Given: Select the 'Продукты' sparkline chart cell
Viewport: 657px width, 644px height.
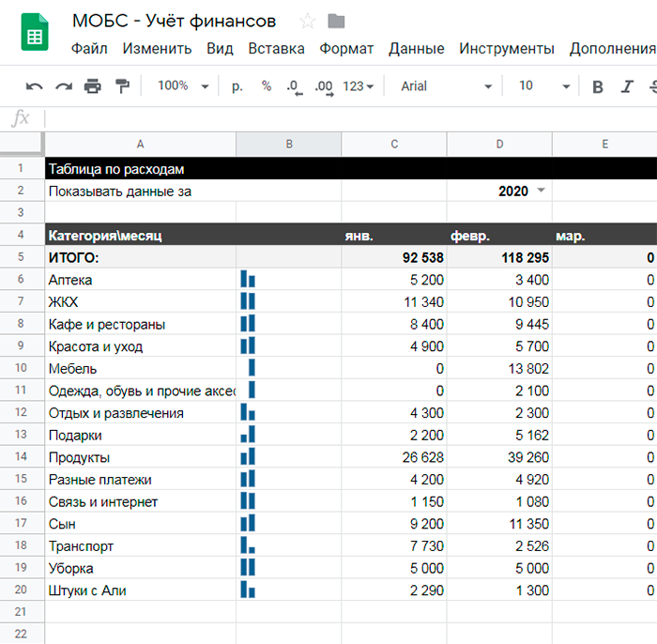Looking at the screenshot, I should pos(289,456).
